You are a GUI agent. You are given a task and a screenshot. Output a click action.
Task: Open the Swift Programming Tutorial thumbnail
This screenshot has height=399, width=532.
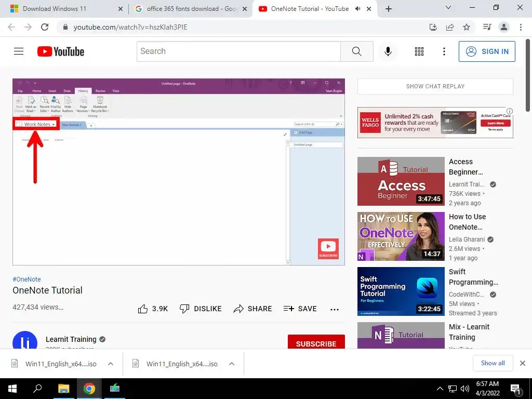click(401, 291)
